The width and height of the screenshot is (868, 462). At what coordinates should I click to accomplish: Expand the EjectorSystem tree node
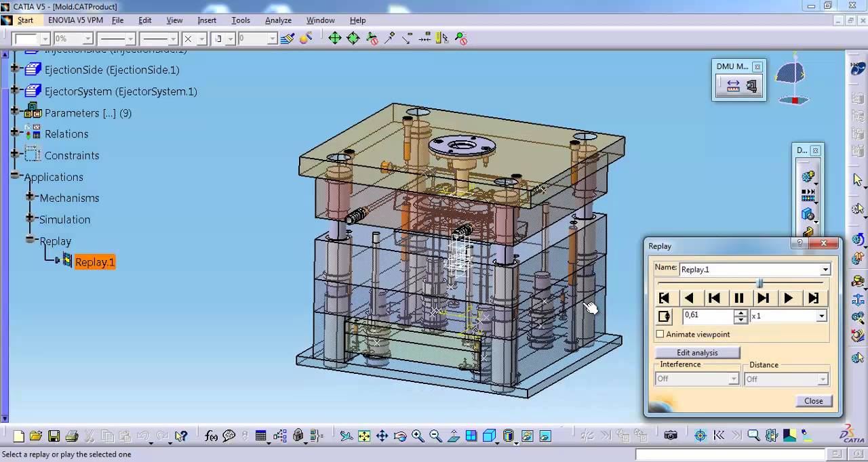coord(15,91)
